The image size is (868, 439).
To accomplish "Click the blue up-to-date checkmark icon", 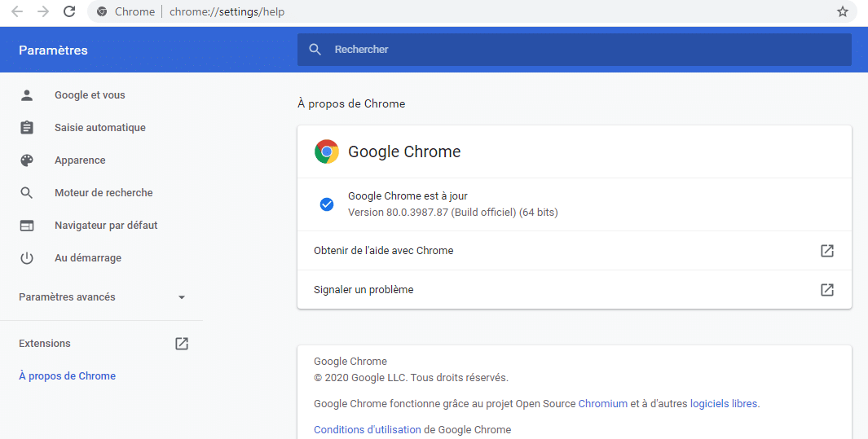I will (327, 204).
